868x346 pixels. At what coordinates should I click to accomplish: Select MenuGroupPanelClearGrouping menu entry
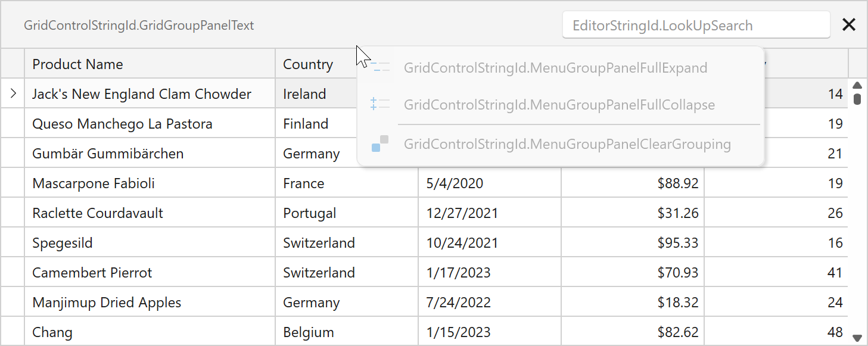click(x=567, y=144)
